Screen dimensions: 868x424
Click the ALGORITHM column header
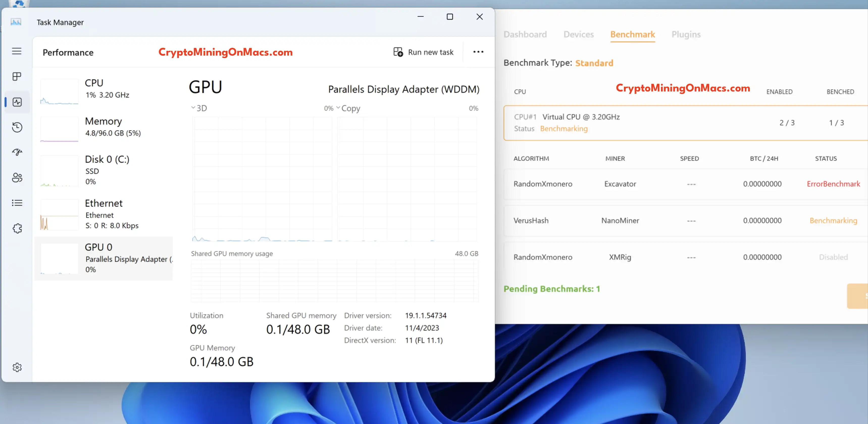tap(531, 158)
